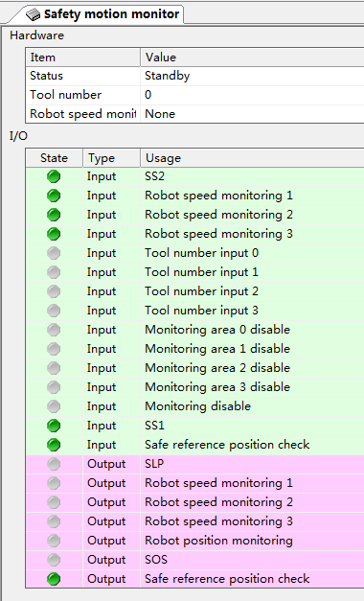
Task: Select the Robot speed monitor item row
Action: coord(194,114)
